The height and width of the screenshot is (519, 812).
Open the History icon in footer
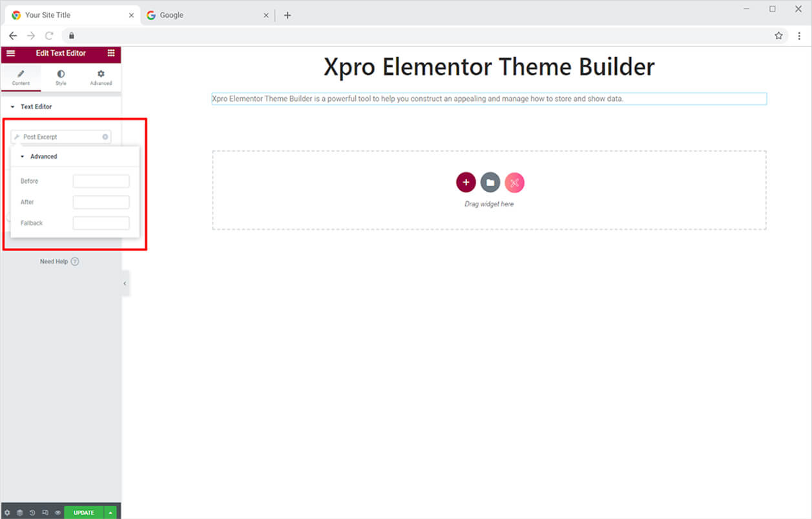[x=32, y=513]
